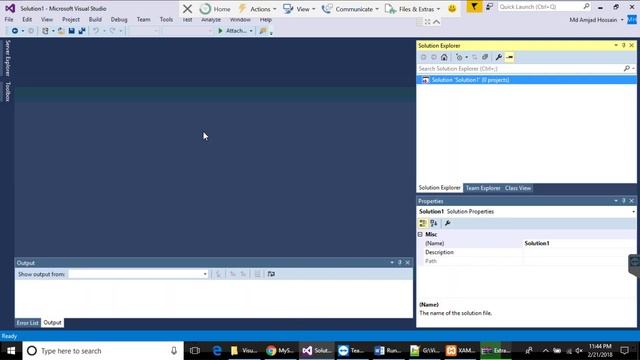
Task: Open the TeamViewer Files & Extras dropdown
Action: 412,9
